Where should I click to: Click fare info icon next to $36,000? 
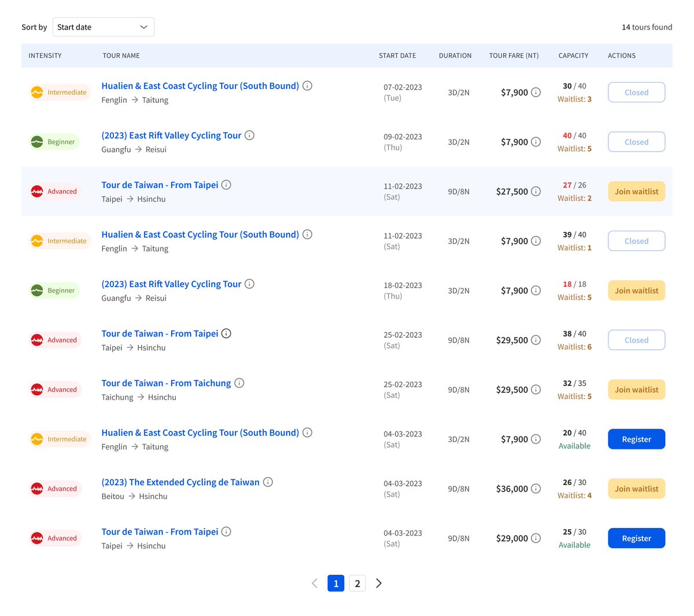coord(536,489)
